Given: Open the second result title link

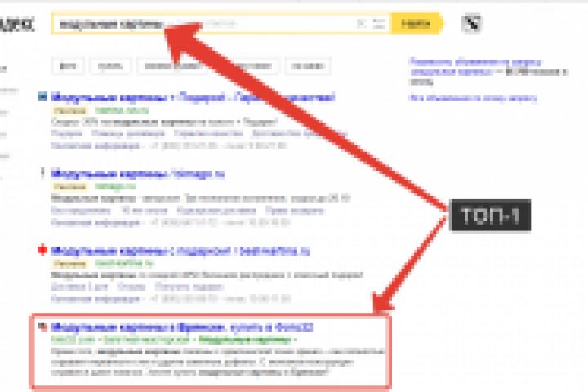Looking at the screenshot, I should tap(137, 174).
